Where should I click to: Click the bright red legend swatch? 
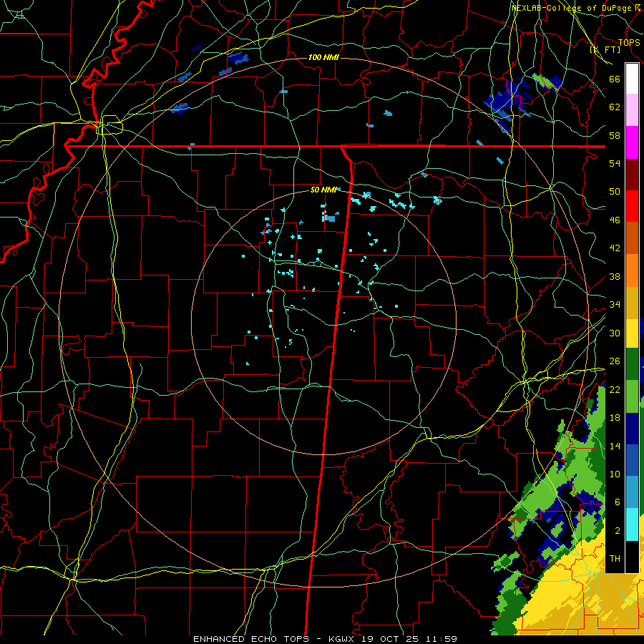(632, 206)
